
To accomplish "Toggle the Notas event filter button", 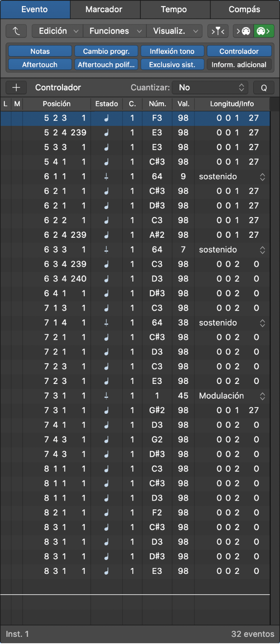I will point(40,51).
